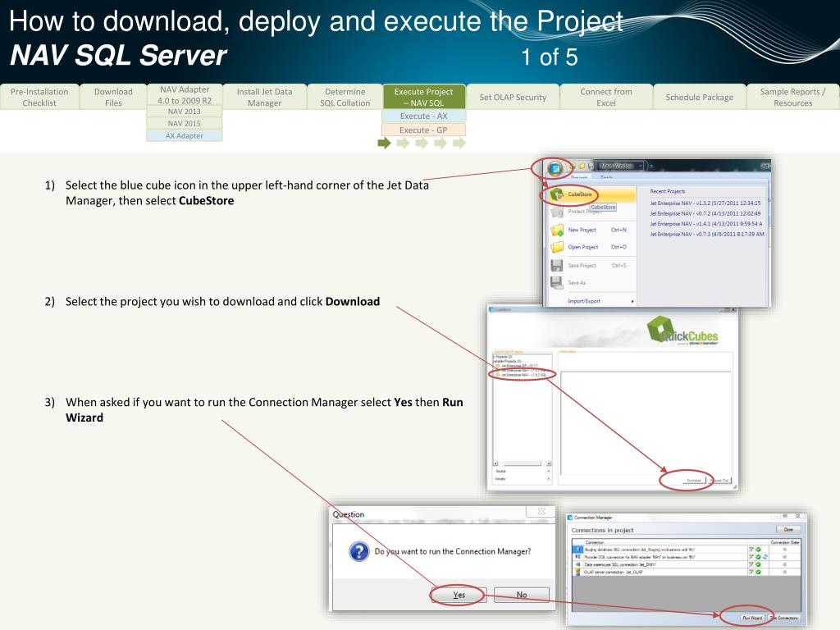This screenshot has height=630, width=840.
Task: Open the Determine SQL Collation tab
Action: 345,97
